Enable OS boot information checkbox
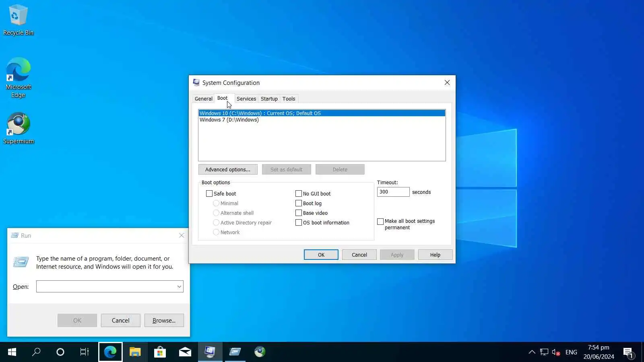Viewport: 644px width, 362px height. pos(299,222)
